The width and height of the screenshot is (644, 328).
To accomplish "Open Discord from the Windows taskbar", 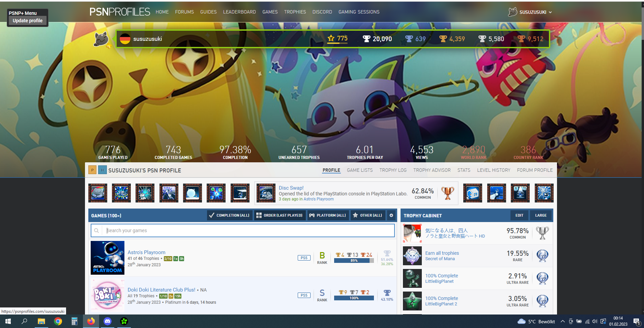I will tap(108, 321).
